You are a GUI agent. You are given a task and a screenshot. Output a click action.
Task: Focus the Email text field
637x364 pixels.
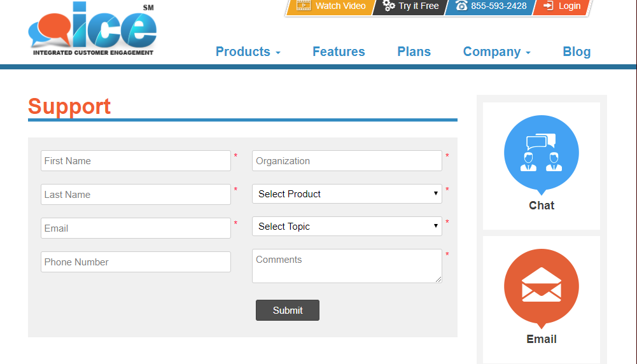136,228
